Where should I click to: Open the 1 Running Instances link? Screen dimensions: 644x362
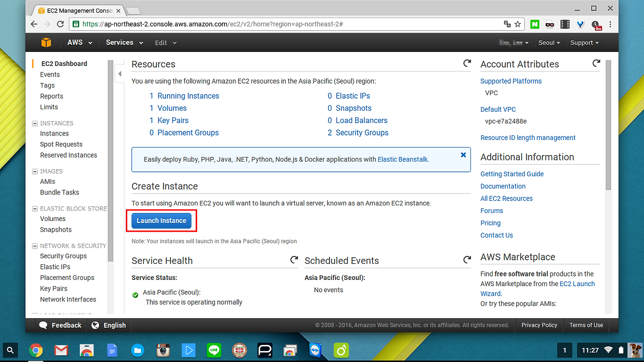pos(184,96)
